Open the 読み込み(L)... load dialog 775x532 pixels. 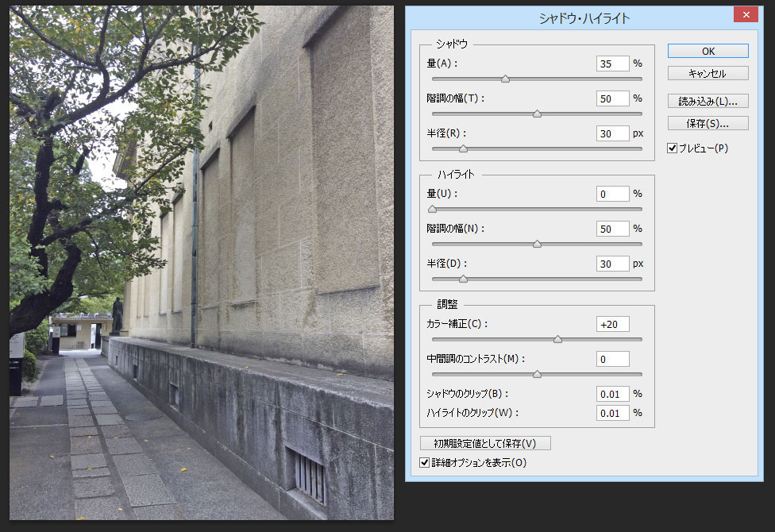(708, 101)
